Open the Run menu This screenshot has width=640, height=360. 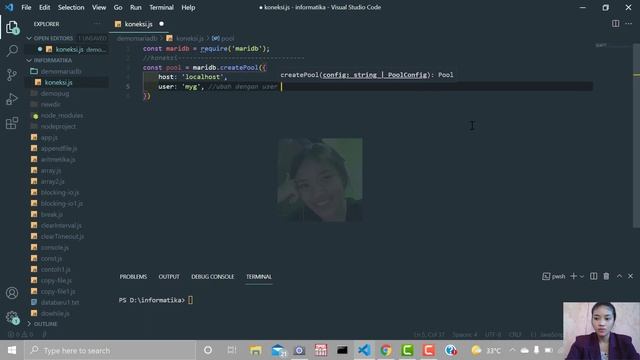pyautogui.click(x=136, y=7)
